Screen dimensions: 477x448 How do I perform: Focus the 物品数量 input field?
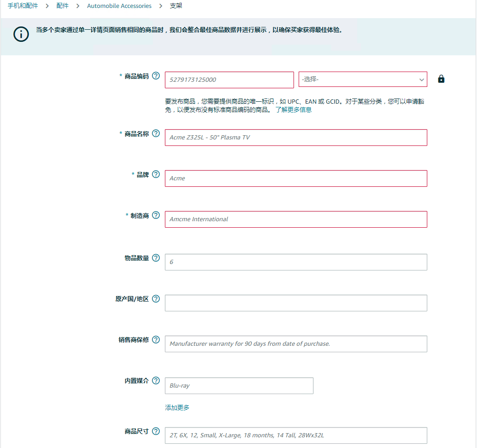click(x=296, y=262)
